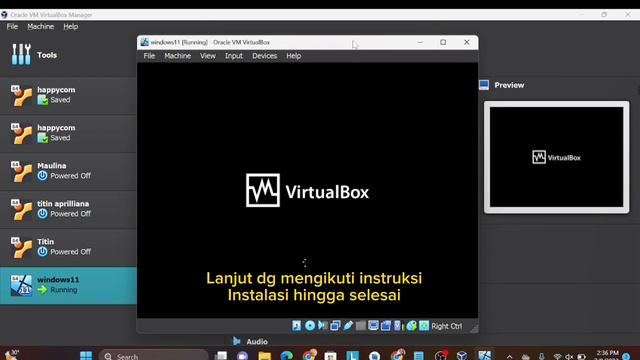Click the titin aprilliana VM icon
640x360 pixels.
[21, 209]
